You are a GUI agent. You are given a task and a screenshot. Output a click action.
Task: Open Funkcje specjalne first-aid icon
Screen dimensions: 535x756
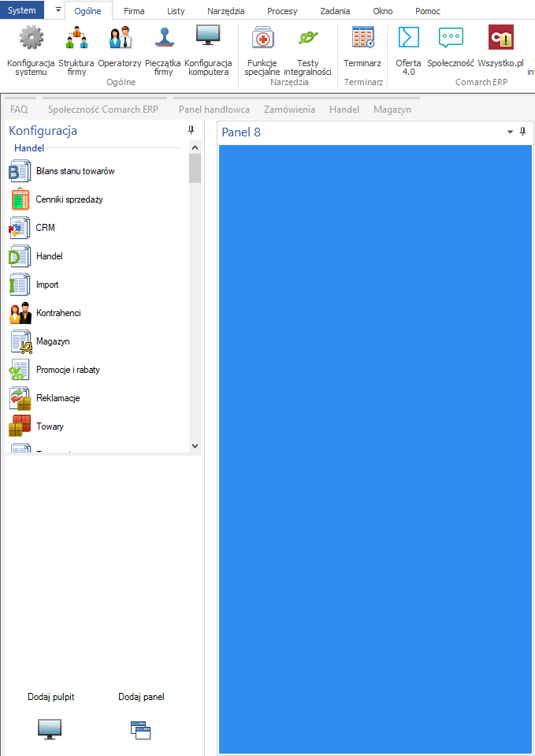click(262, 38)
